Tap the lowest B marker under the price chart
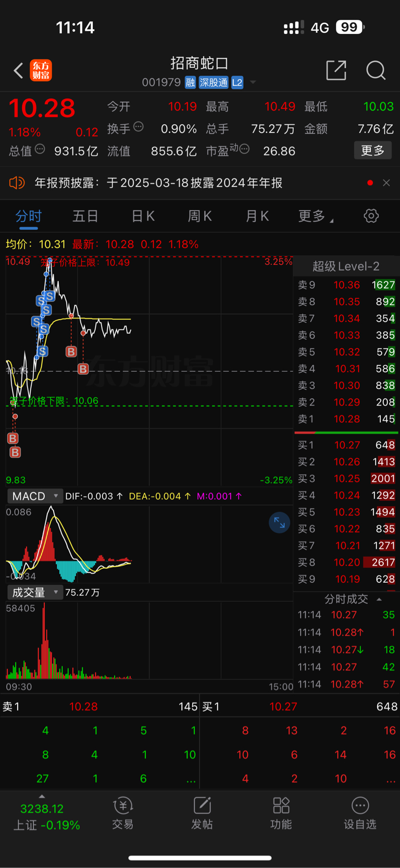This screenshot has width=400, height=868. pos(15,453)
